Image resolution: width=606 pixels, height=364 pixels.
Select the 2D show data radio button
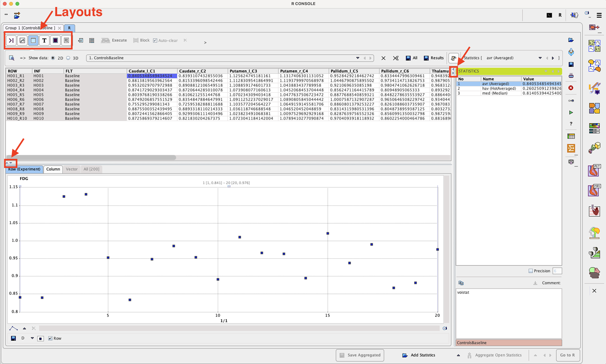pos(53,58)
